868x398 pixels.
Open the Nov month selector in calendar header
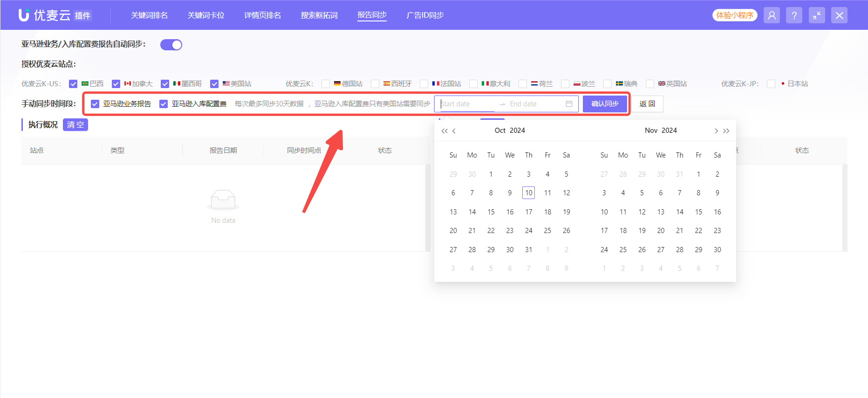click(651, 130)
